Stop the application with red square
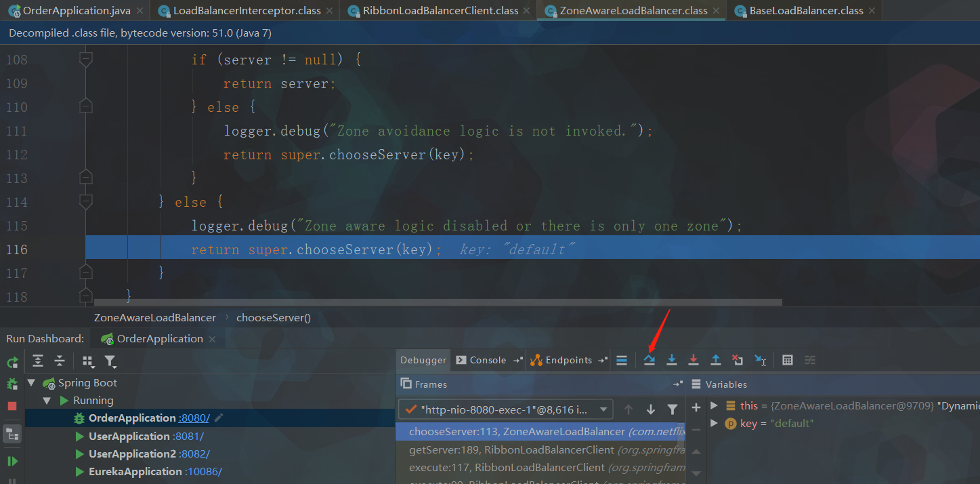The height and width of the screenshot is (484, 980). pyautogui.click(x=12, y=406)
